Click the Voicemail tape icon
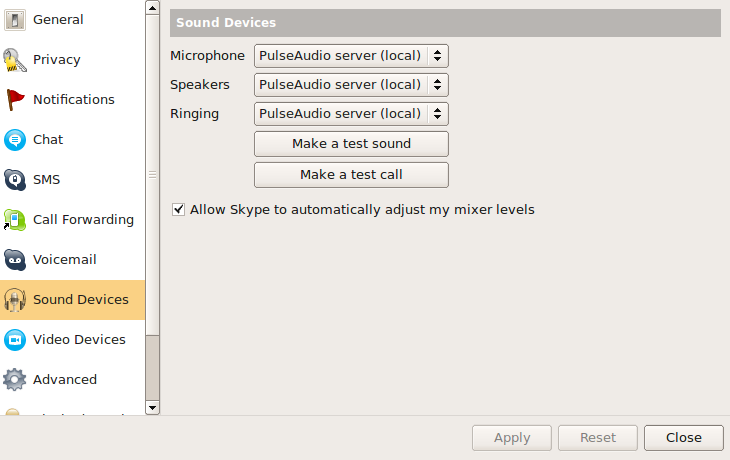The image size is (730, 460). (x=15, y=260)
